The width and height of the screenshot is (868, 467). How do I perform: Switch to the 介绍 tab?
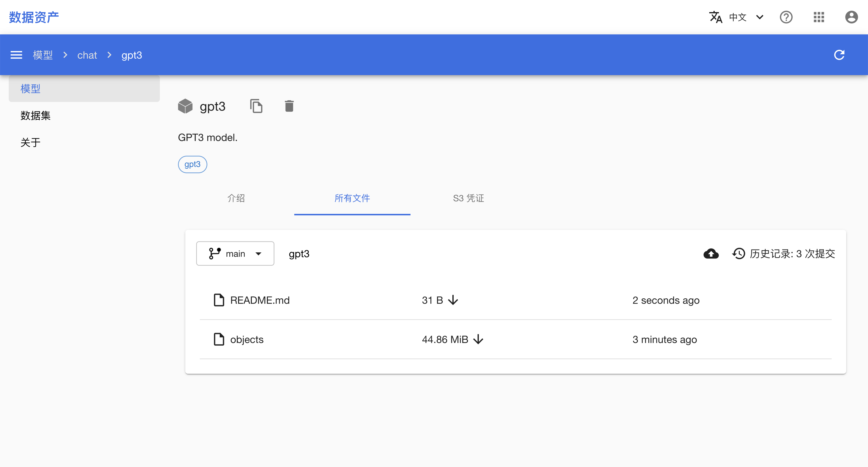pos(236,198)
